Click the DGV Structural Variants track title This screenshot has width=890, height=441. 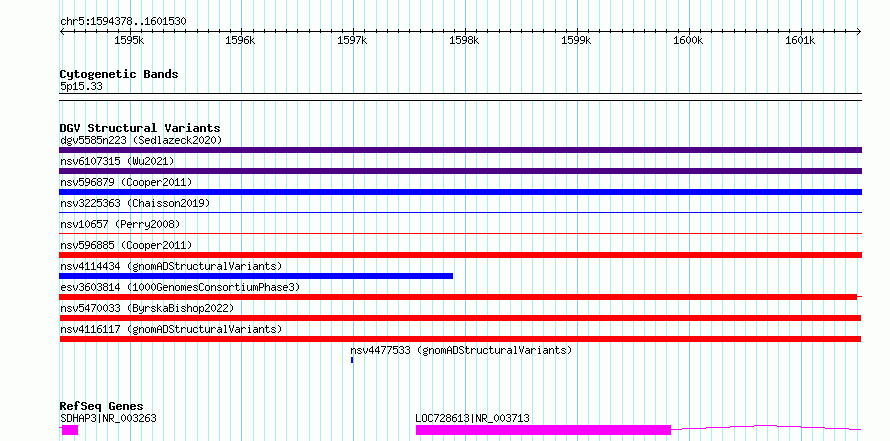pyautogui.click(x=140, y=128)
